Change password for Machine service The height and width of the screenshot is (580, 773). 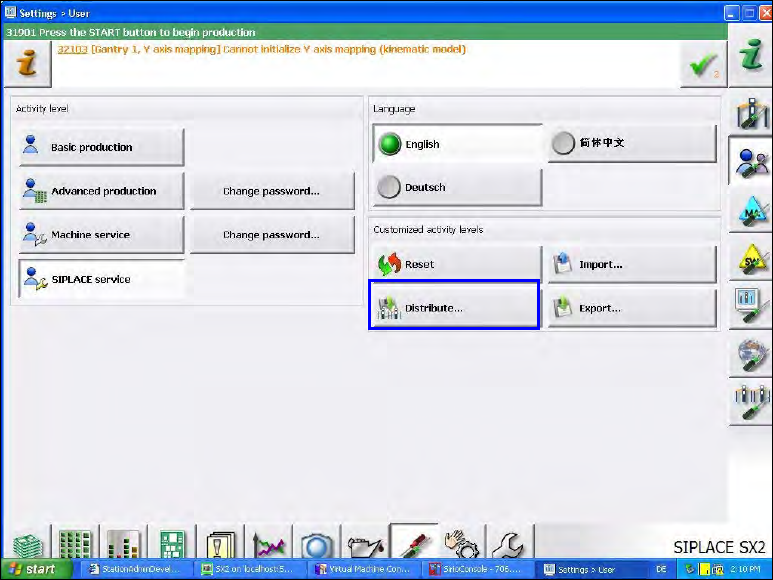point(272,235)
